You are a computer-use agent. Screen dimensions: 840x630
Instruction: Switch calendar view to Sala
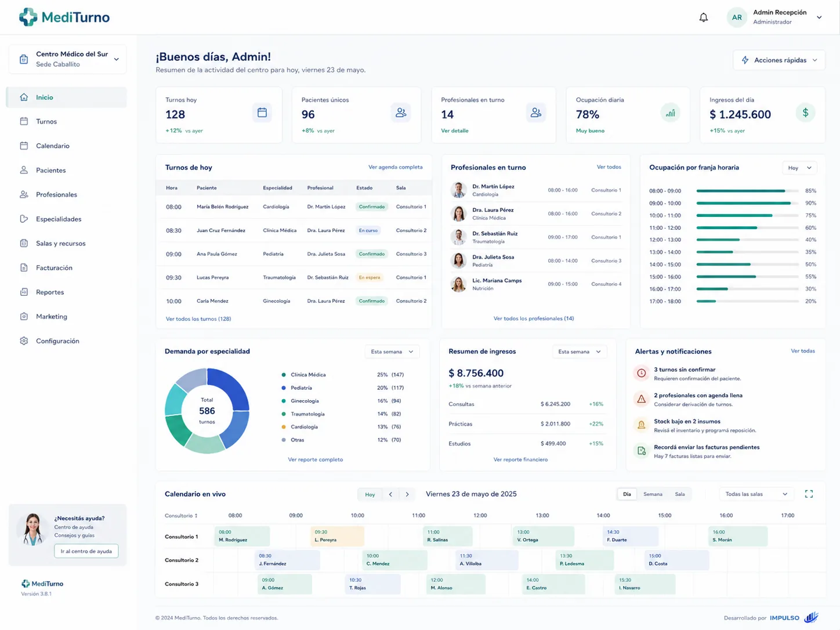(679, 494)
